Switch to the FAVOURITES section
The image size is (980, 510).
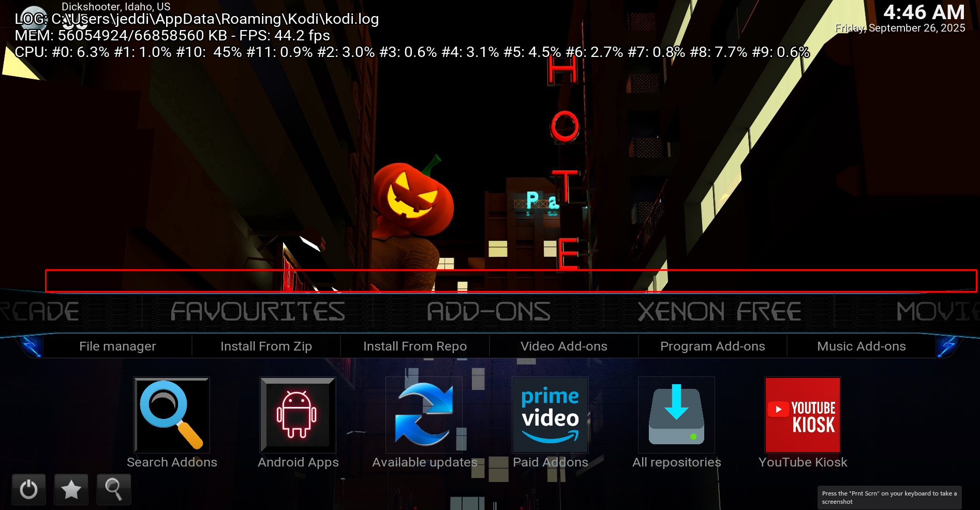pos(258,311)
